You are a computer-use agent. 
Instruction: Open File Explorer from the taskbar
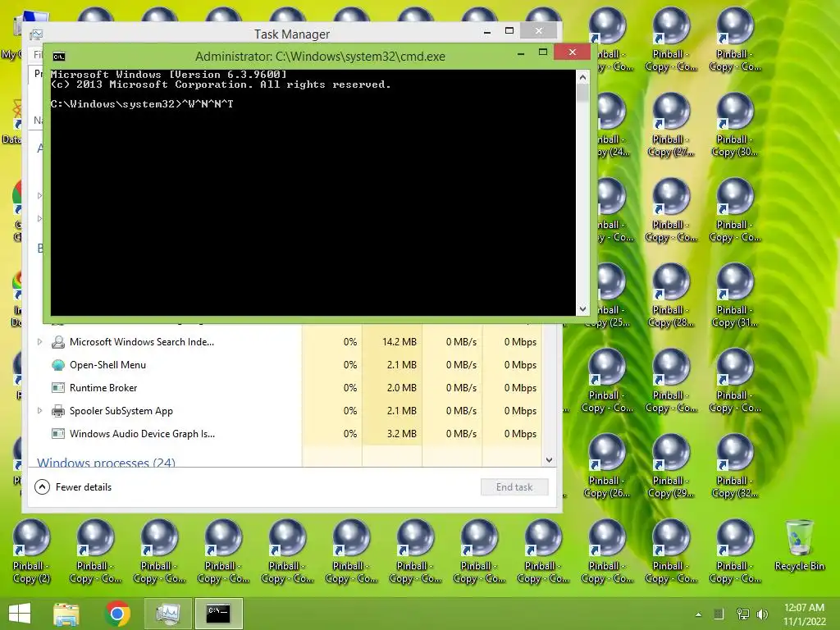tap(66, 614)
